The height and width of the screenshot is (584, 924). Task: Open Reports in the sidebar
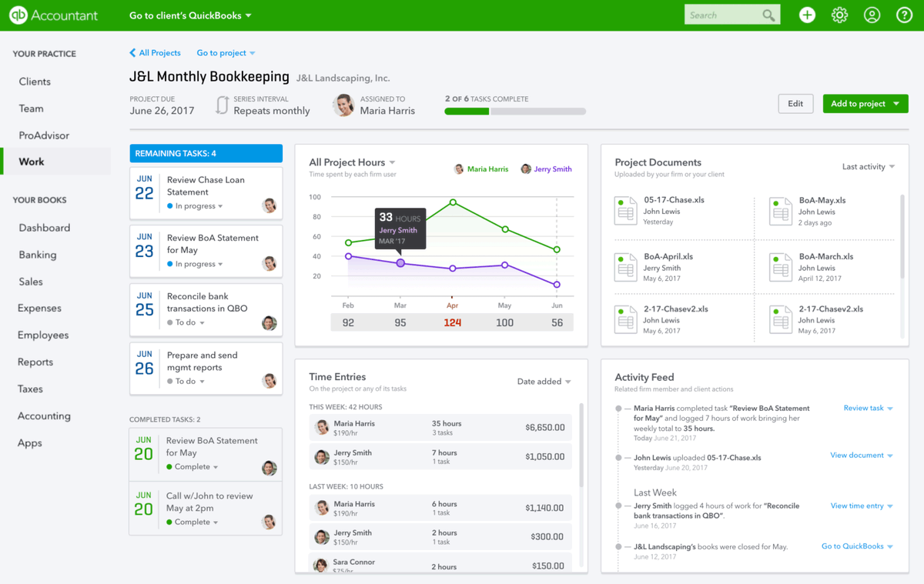tap(35, 362)
